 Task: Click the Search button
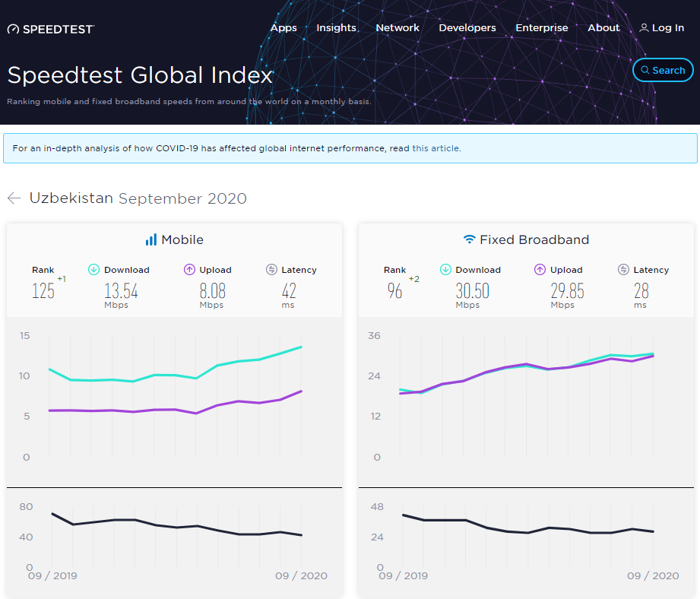(x=663, y=70)
